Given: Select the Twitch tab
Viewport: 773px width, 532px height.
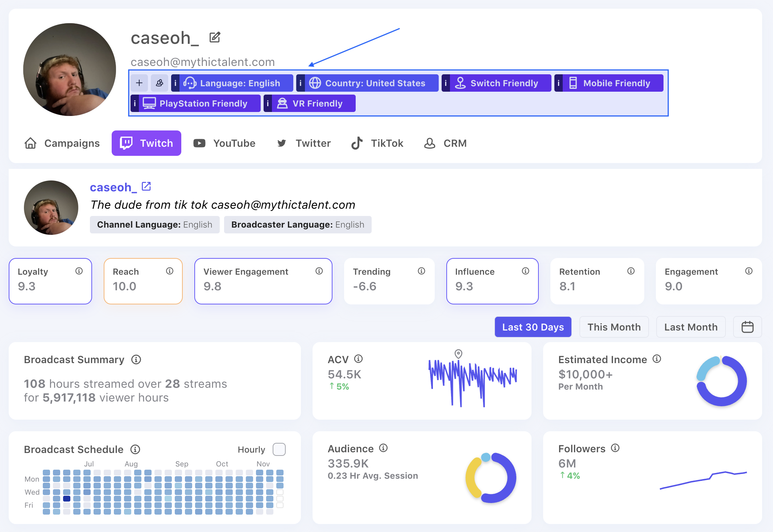Looking at the screenshot, I should [x=146, y=143].
